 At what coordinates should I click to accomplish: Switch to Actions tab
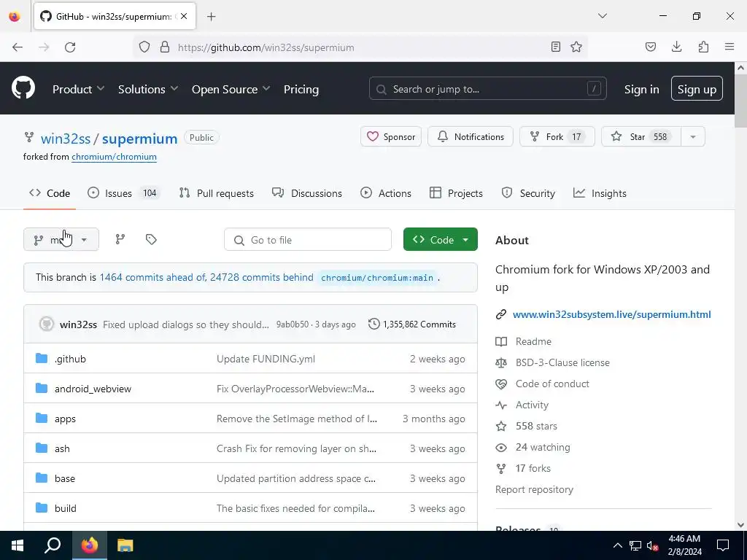coord(386,192)
